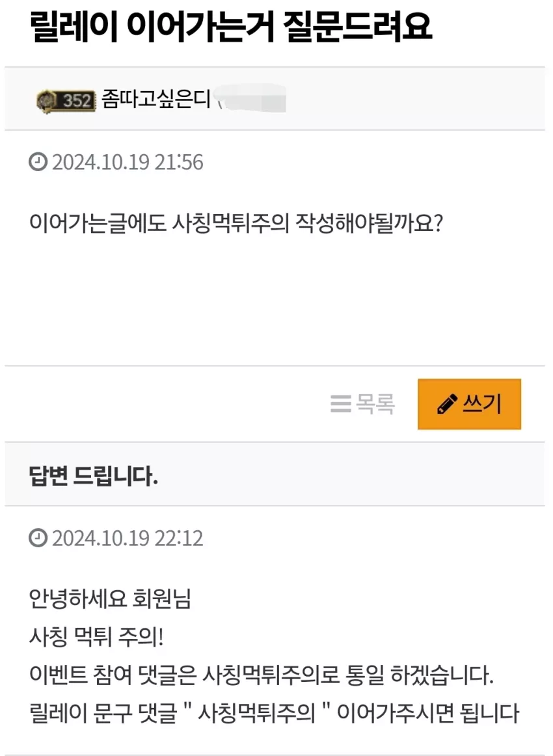Go back to 목록 list
The width and height of the screenshot is (553, 756).
(362, 403)
